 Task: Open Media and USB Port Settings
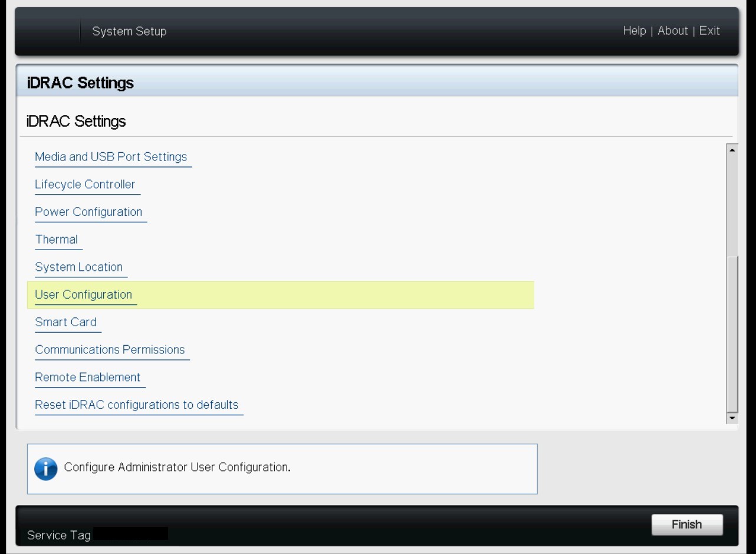pos(111,157)
